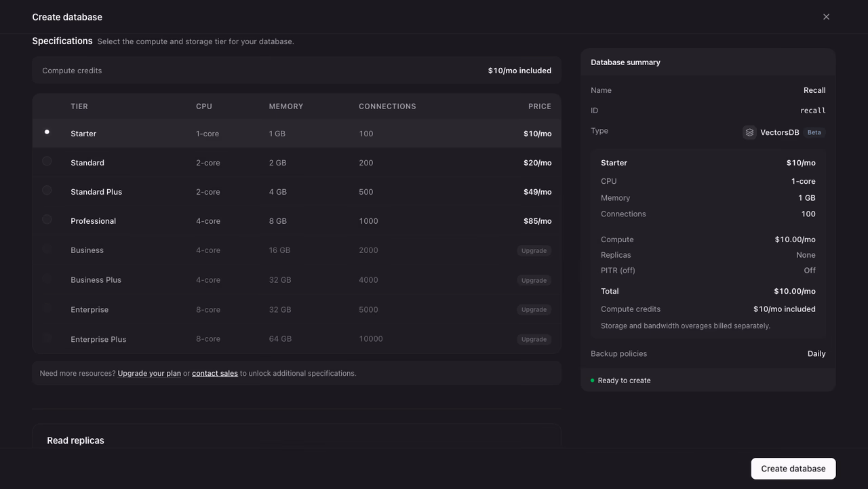The height and width of the screenshot is (489, 868).
Task: Click Upgrade badge for Business tier
Action: (x=534, y=251)
